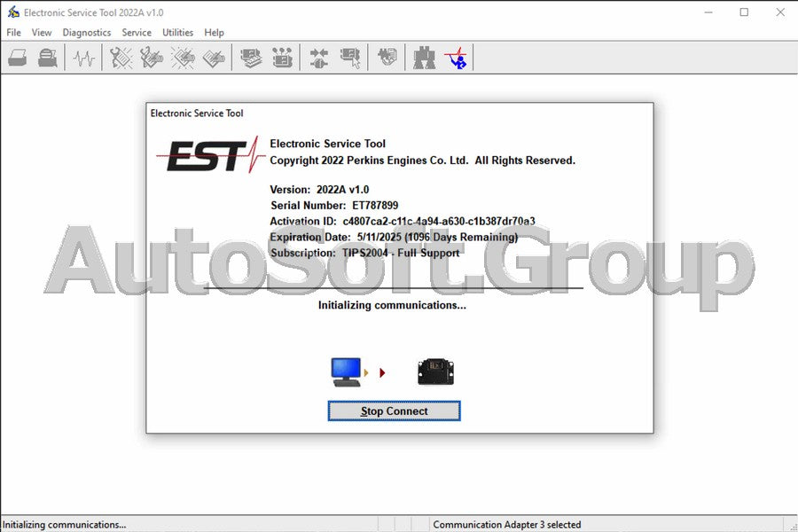Image resolution: width=798 pixels, height=532 pixels.
Task: Select the ECM Summary heartbeat icon
Action: tap(83, 57)
